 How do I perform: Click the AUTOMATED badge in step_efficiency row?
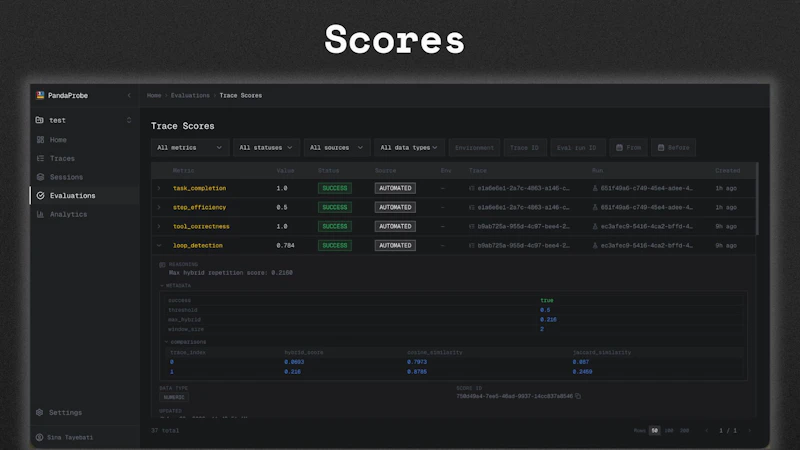click(395, 207)
